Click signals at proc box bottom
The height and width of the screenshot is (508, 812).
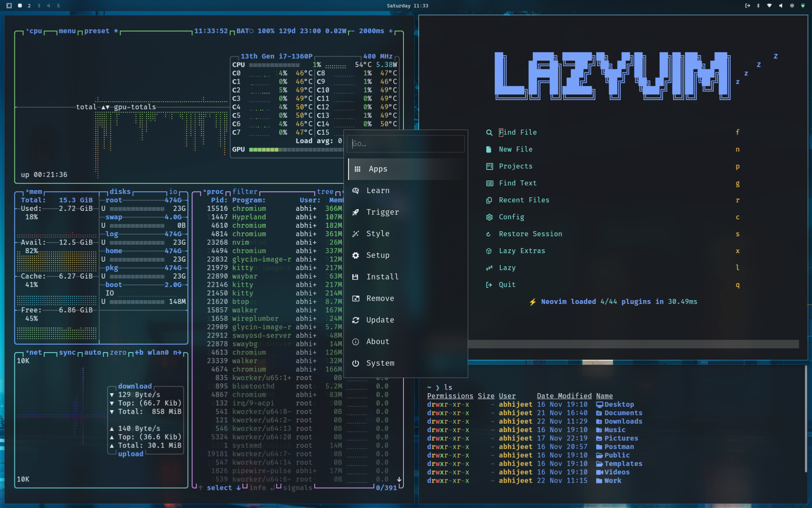pyautogui.click(x=297, y=488)
